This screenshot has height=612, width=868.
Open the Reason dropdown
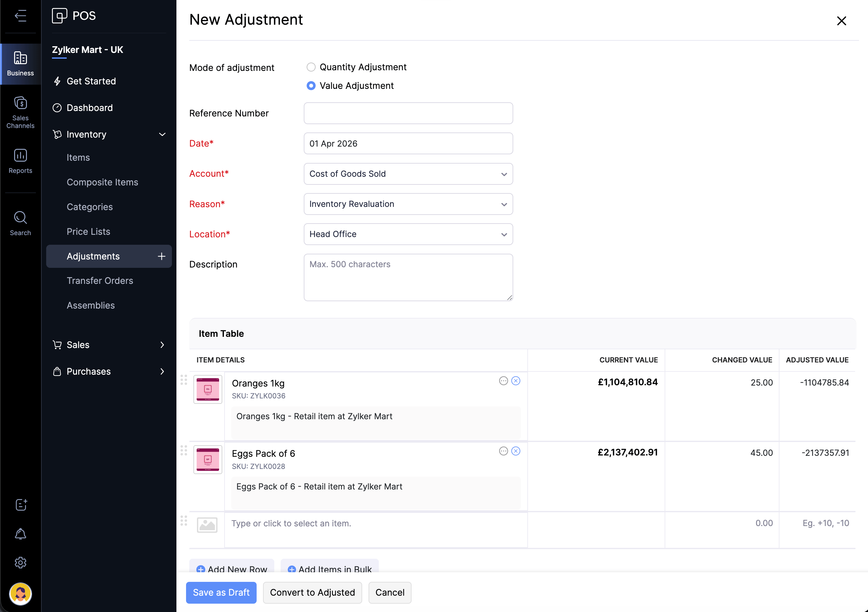coord(408,204)
